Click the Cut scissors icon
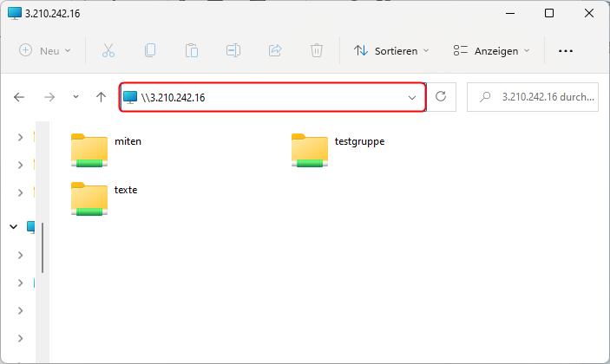Screen dimensions: 610x364 (108, 51)
